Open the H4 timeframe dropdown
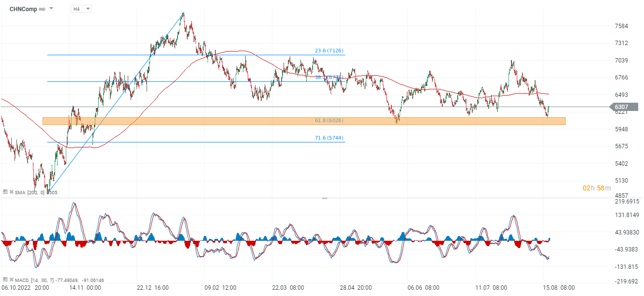 coord(81,9)
